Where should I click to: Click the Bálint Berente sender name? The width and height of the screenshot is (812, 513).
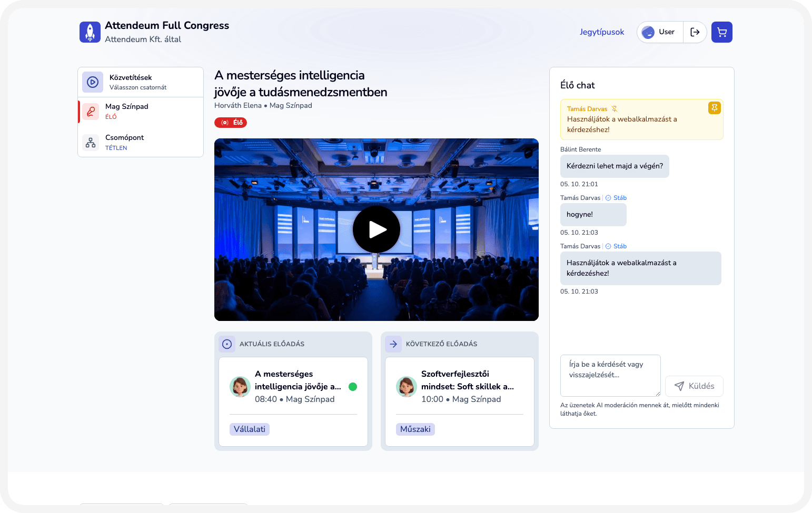tap(580, 149)
